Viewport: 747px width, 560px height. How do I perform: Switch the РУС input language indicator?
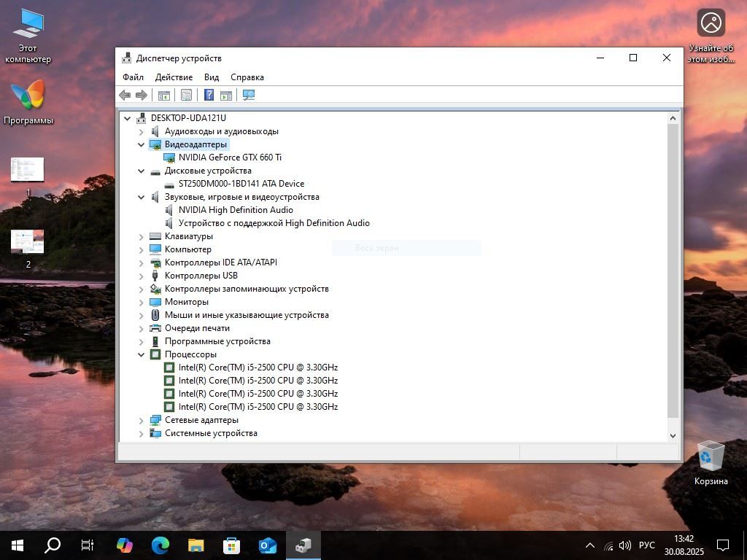646,545
